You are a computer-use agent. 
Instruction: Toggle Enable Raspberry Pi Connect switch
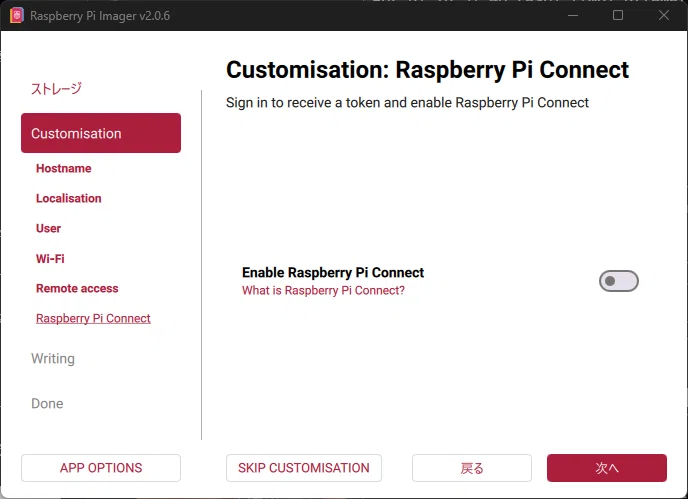[619, 281]
